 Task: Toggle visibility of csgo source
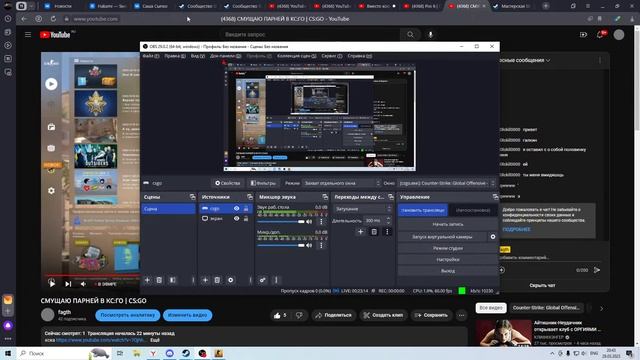(x=236, y=209)
